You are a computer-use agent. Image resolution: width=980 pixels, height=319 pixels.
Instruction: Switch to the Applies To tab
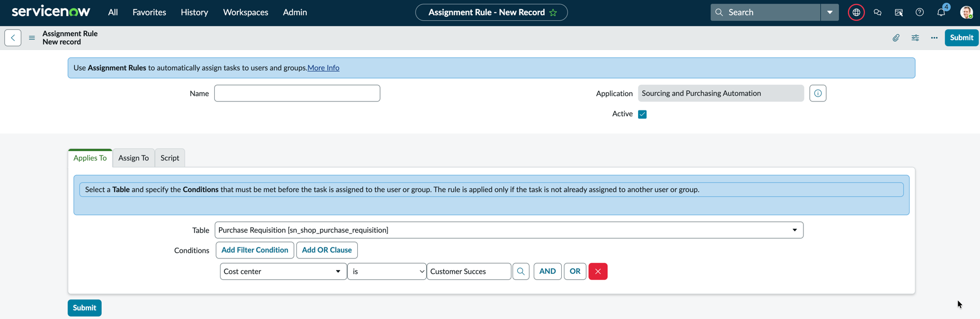point(90,158)
